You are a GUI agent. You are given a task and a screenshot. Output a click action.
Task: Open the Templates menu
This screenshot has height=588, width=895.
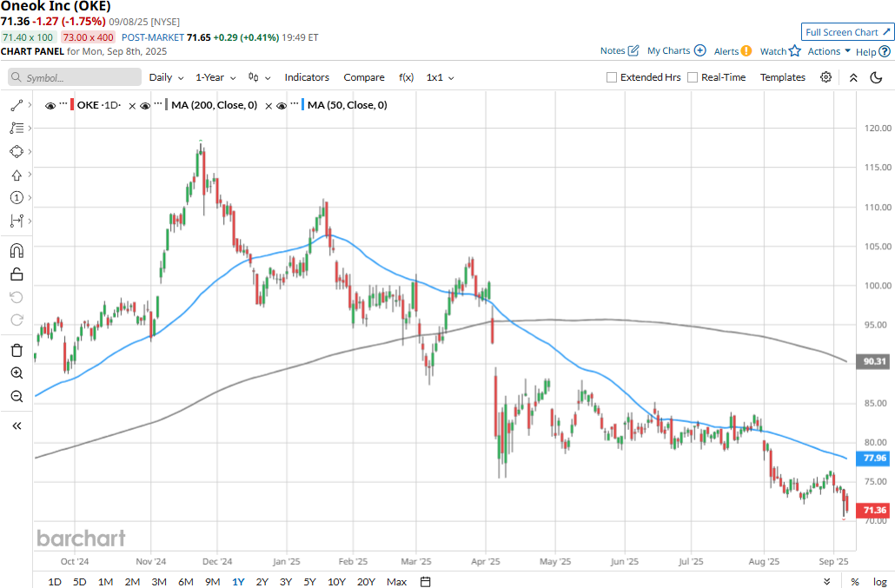(x=782, y=77)
